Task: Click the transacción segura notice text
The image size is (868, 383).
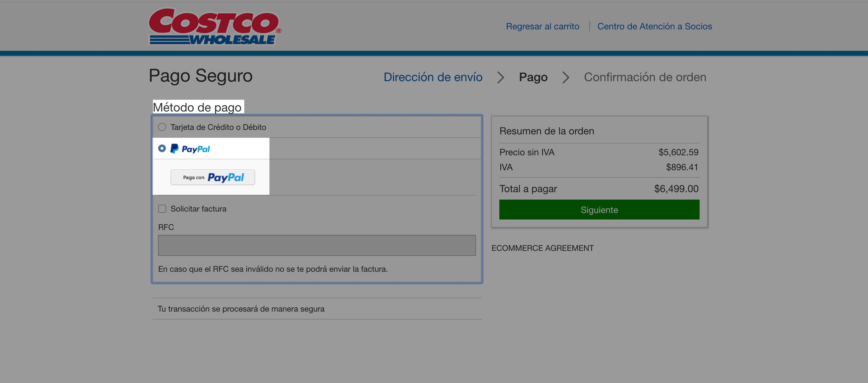Action: coord(241,309)
